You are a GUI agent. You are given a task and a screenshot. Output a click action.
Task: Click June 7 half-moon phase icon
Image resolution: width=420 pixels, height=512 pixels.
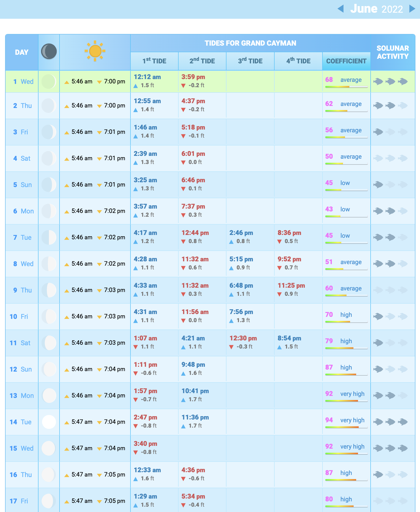tap(49, 237)
